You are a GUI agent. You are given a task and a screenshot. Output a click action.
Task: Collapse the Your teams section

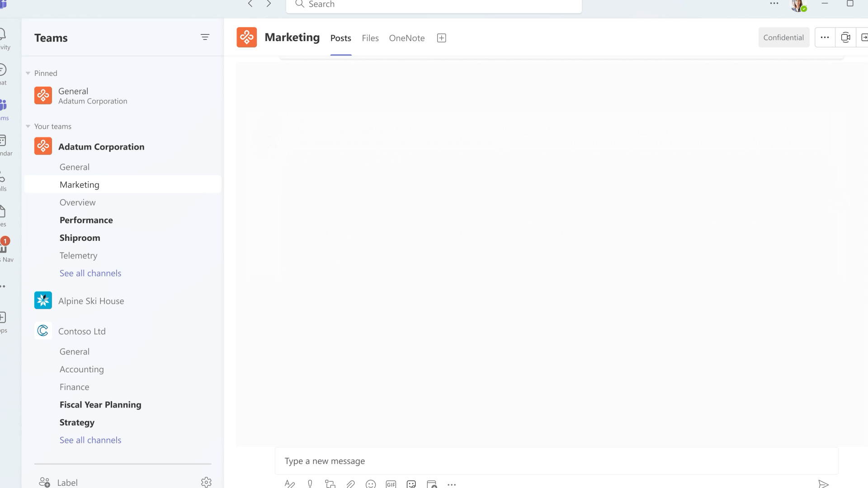(x=28, y=127)
